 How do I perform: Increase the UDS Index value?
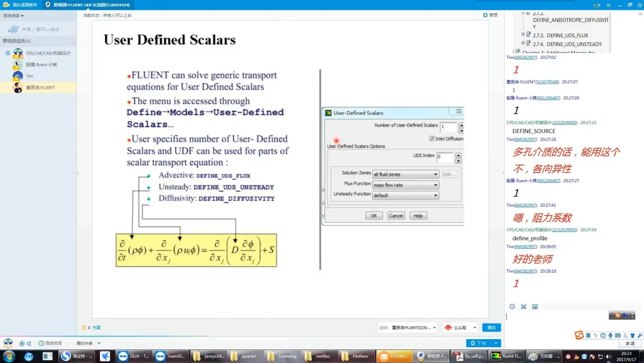click(x=458, y=155)
